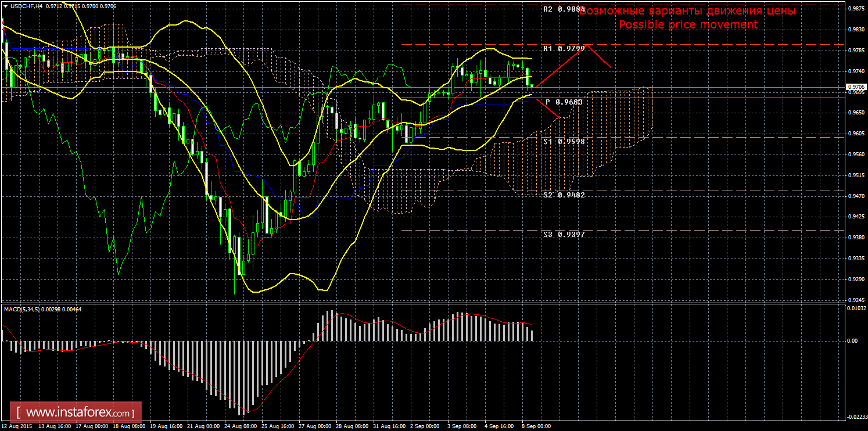
Task: Click the current price tag 0.9706
Action: [855, 87]
